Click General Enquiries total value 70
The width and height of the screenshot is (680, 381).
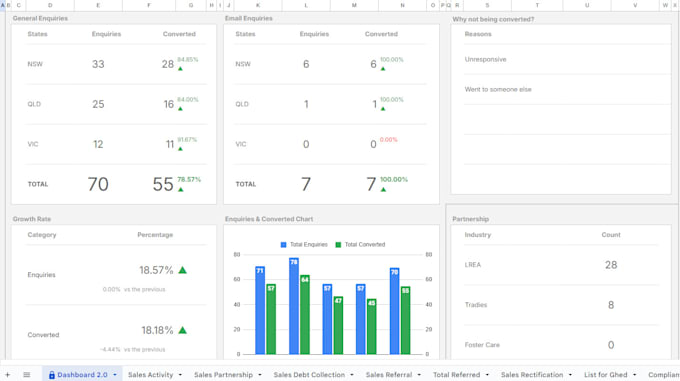pyautogui.click(x=98, y=184)
